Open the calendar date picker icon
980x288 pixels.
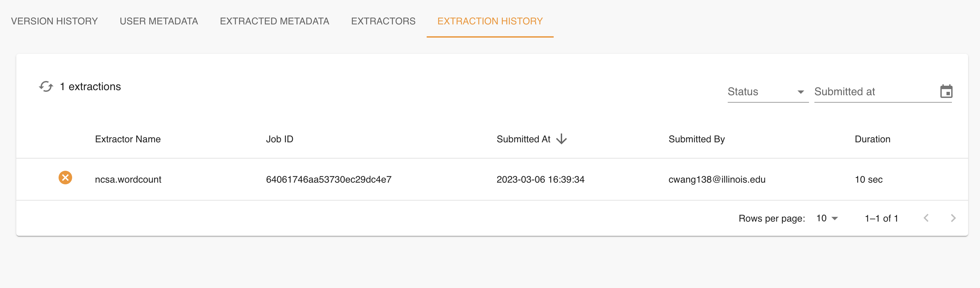click(x=946, y=91)
